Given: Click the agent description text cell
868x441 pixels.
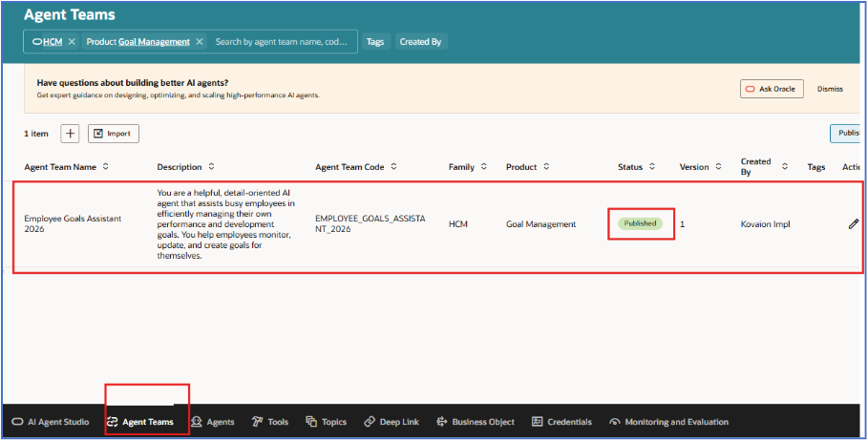Looking at the screenshot, I should [x=226, y=224].
